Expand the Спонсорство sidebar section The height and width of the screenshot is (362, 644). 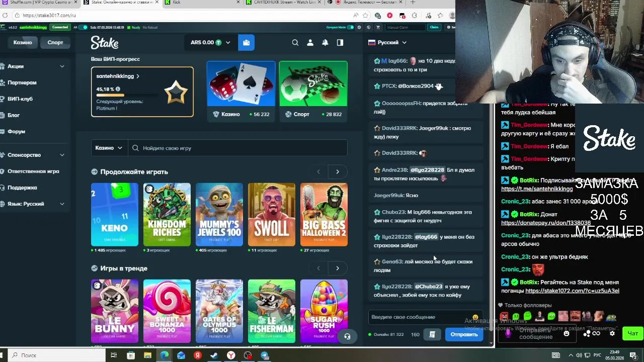coord(62,155)
